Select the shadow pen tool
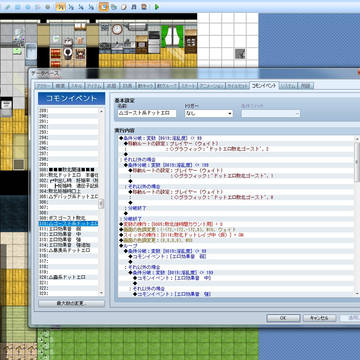This screenshot has height=360, width=360. pyautogui.click(x=48, y=7)
